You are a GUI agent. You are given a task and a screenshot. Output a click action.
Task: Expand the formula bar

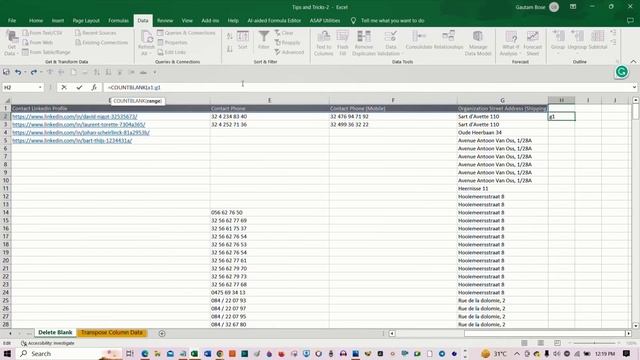634,87
